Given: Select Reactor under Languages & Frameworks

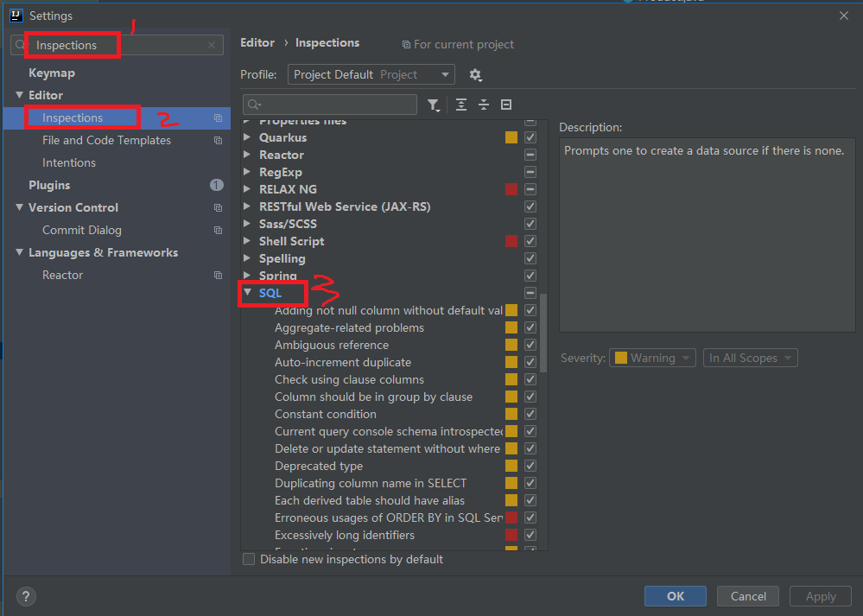Looking at the screenshot, I should click(x=63, y=276).
